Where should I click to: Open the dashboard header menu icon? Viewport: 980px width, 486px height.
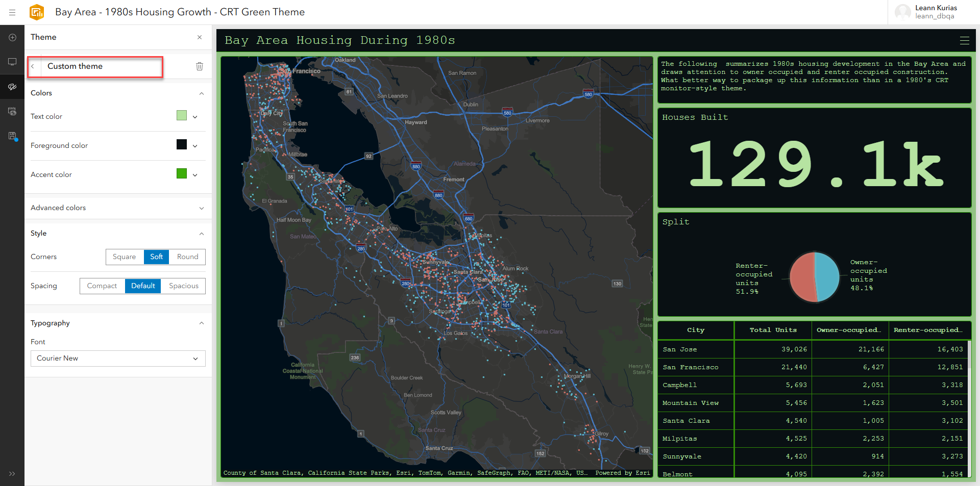point(964,41)
